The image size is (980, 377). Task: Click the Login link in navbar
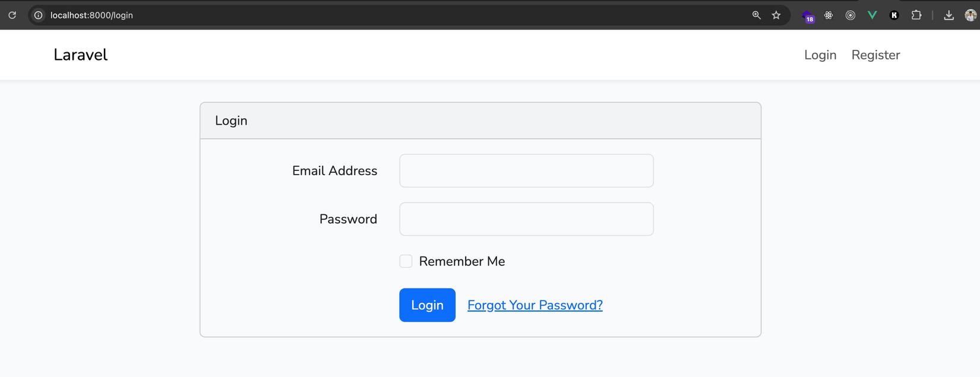tap(820, 55)
